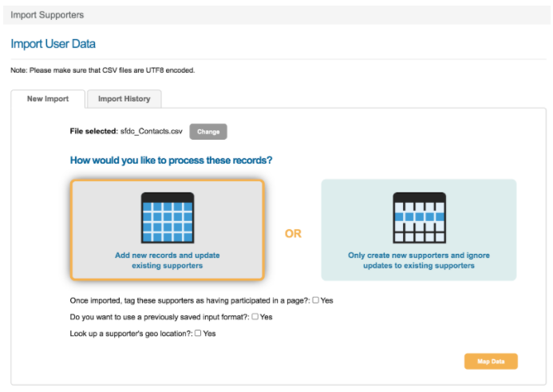Click the Import Supporters title bar
This screenshot has width=553, height=392.
coord(47,15)
